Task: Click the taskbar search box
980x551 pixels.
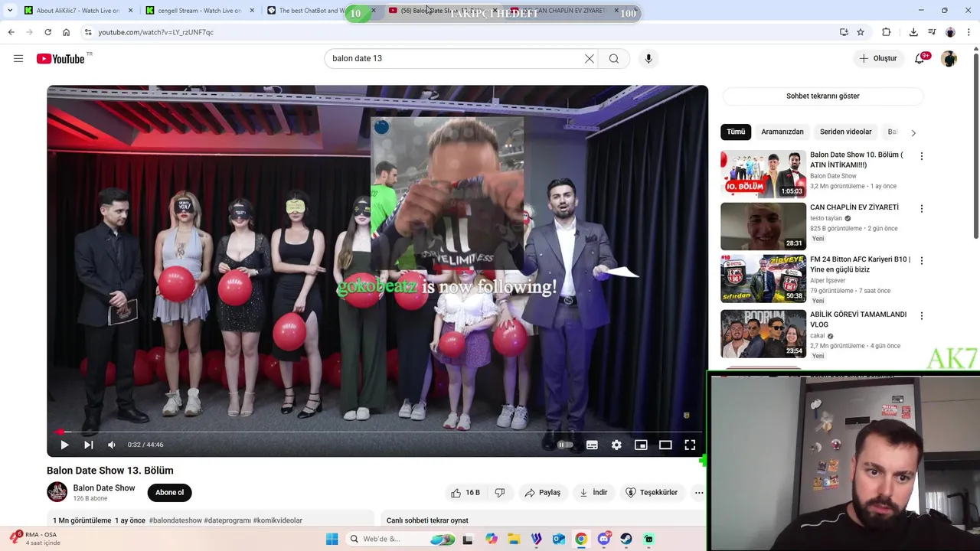Action: [x=400, y=539]
